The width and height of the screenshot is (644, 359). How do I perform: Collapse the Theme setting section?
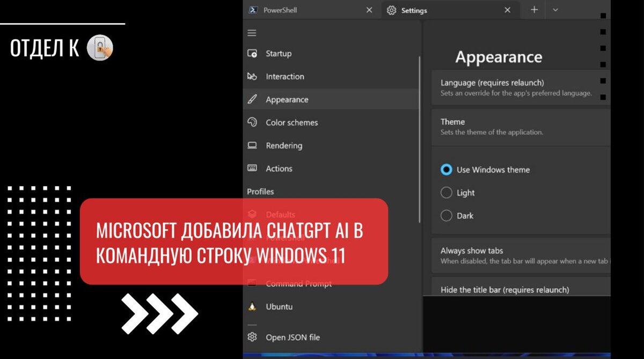pyautogui.click(x=521, y=127)
